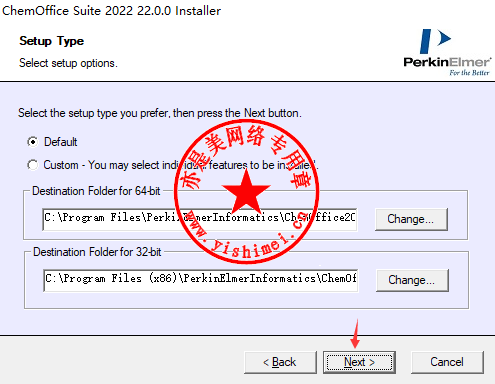
Task: Select the Default setup type radio button
Action: click(x=33, y=142)
